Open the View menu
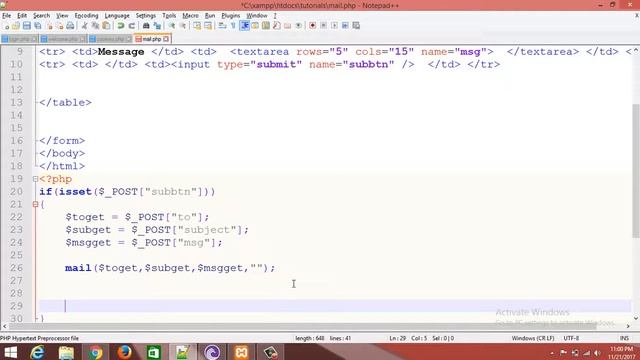The height and width of the screenshot is (360, 640). click(62, 16)
